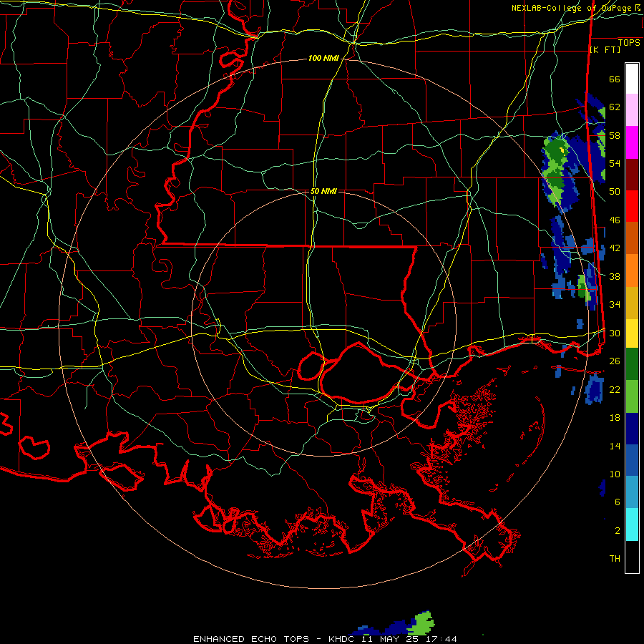This screenshot has height=644, width=644.
Task: Click the medium blue swatch beside 10
Action: click(632, 461)
